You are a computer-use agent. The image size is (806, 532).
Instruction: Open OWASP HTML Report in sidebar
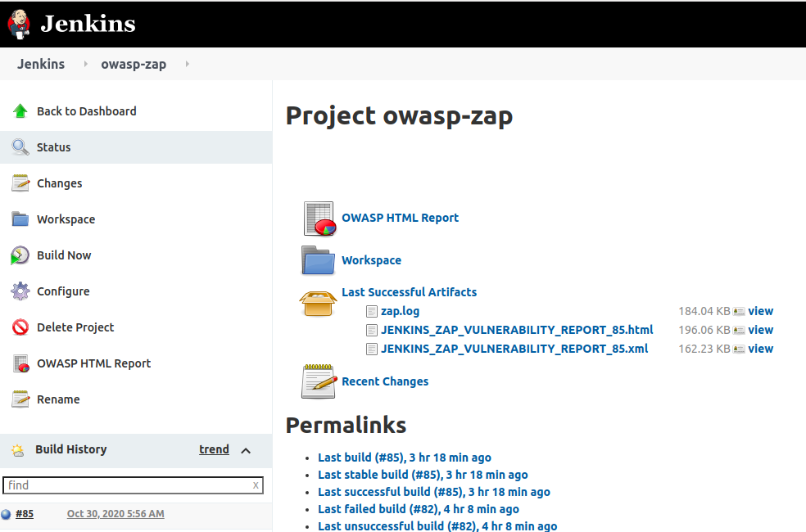click(x=93, y=363)
